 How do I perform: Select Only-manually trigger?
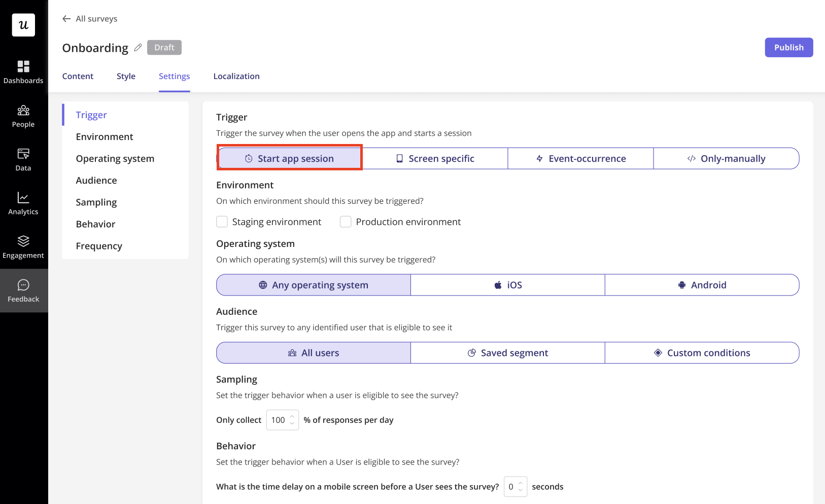[x=726, y=158]
